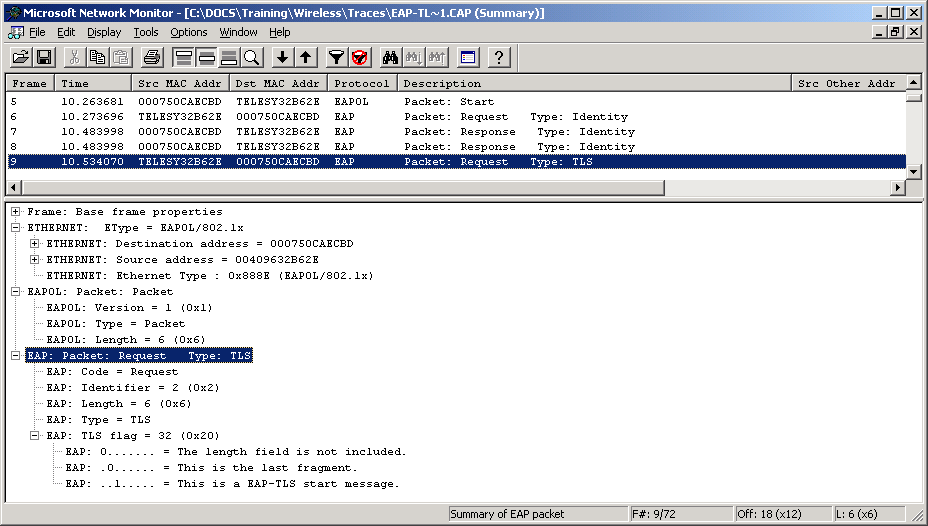Expand the Frame: Base frame properties node
This screenshot has height=526, width=928.
(16, 212)
